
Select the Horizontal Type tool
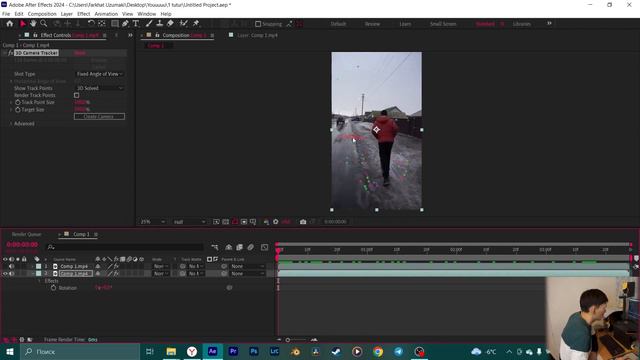[x=136, y=24]
